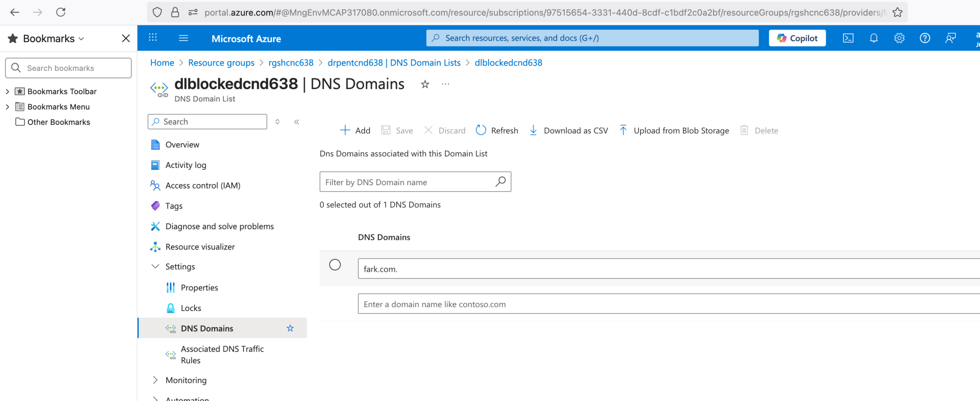Download domains as CSV
This screenshot has width=980, height=401.
(569, 131)
